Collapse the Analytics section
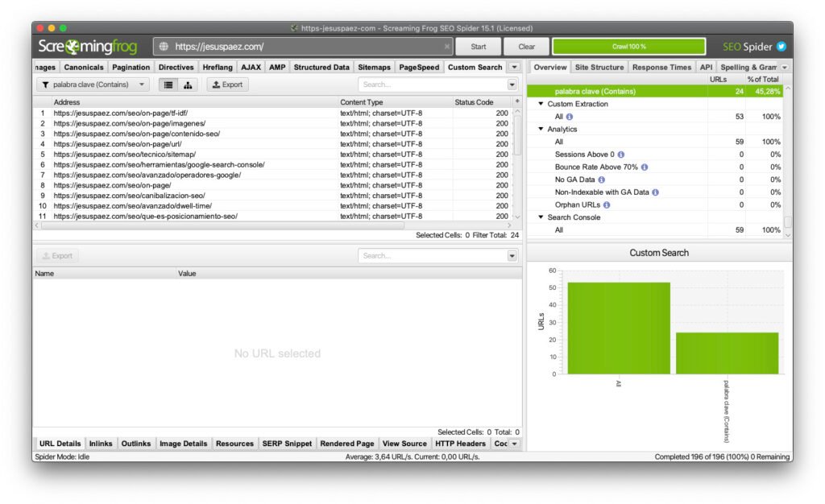 pyautogui.click(x=541, y=130)
